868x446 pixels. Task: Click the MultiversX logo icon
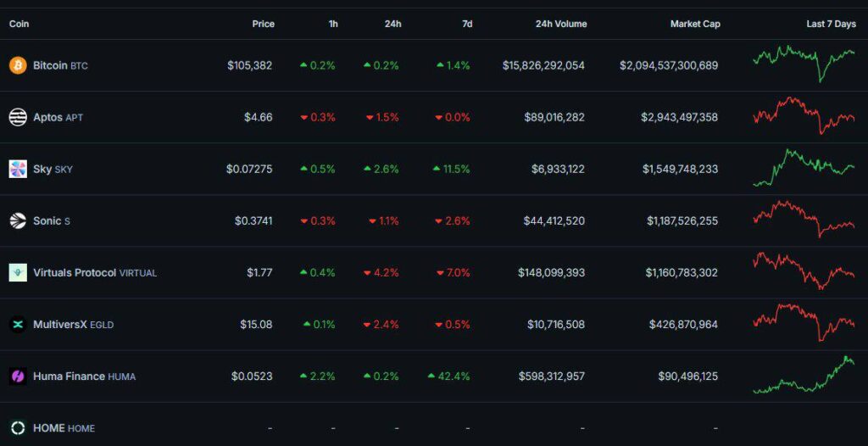pos(18,324)
